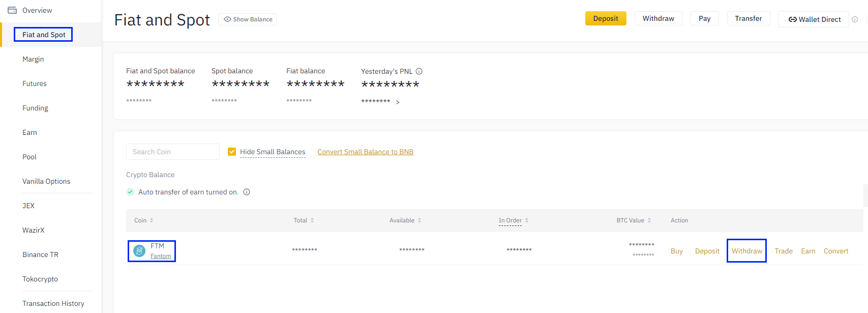Screen dimensions: 868x313
Task: Select Fiat and Spot sidebar item
Action: coord(44,35)
